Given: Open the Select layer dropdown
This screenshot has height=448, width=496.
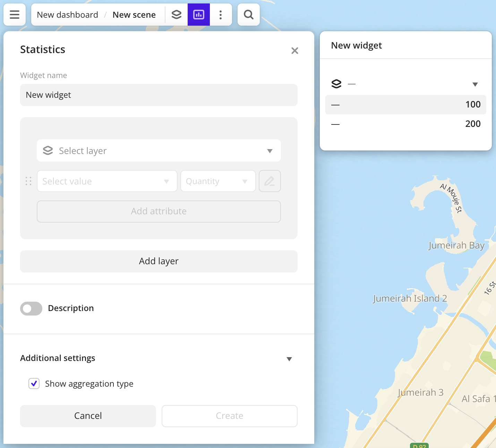Looking at the screenshot, I should 270,150.
